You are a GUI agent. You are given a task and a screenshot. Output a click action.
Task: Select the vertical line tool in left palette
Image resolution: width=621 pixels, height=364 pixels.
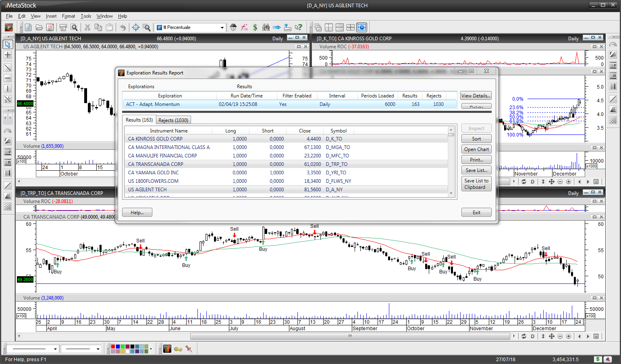point(8,89)
